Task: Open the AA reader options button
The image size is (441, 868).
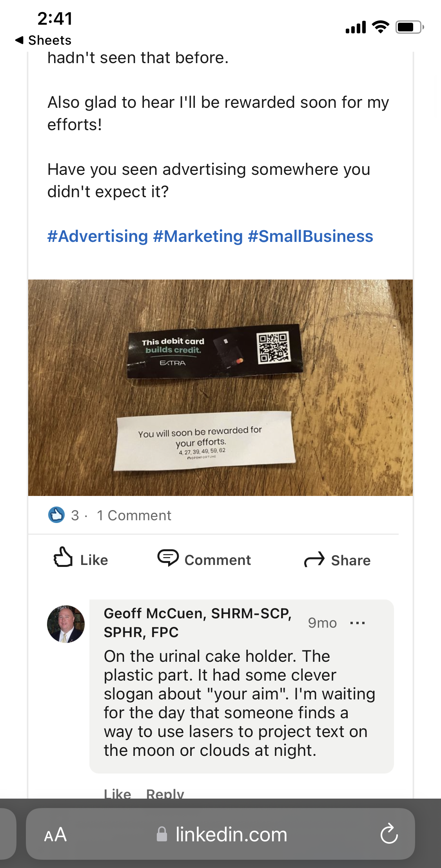Action: 55,834
